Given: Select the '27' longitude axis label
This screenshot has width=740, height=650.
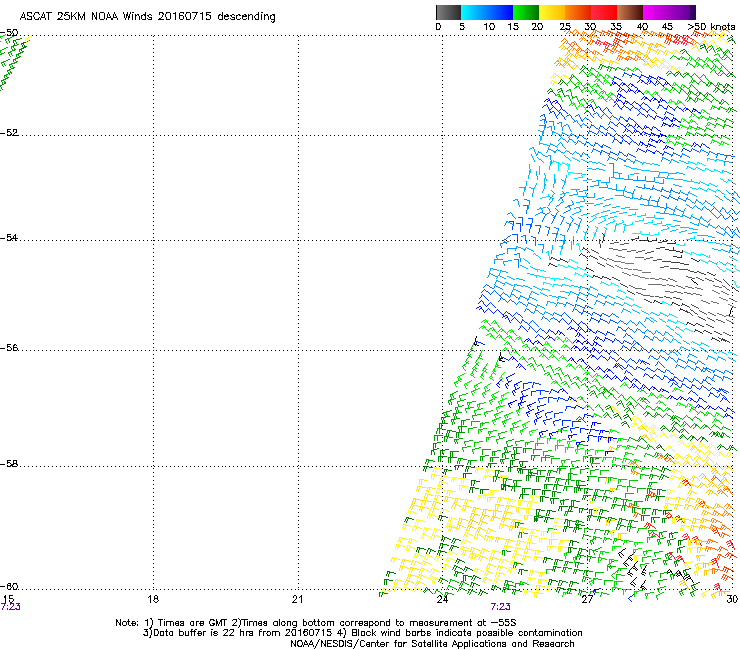Looking at the screenshot, I should (587, 599).
